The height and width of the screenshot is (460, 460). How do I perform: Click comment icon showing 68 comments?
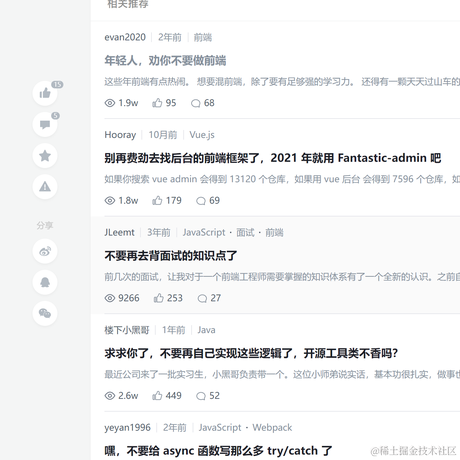coord(196,103)
